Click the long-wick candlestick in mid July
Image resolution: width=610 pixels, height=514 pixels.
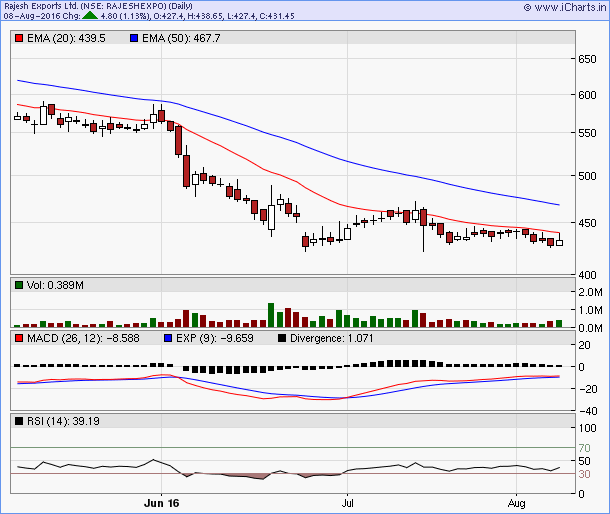pos(423,230)
